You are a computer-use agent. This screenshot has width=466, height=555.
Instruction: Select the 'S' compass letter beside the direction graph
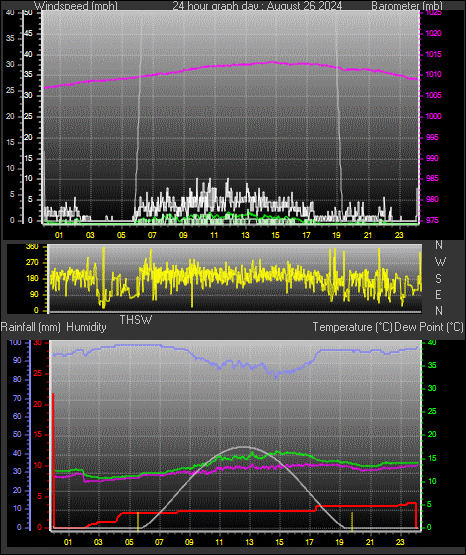point(438,279)
